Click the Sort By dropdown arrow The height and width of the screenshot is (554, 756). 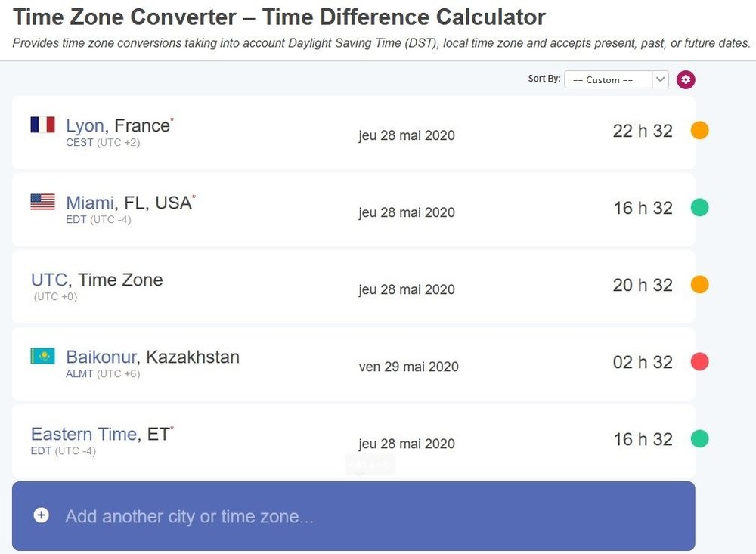(x=660, y=79)
